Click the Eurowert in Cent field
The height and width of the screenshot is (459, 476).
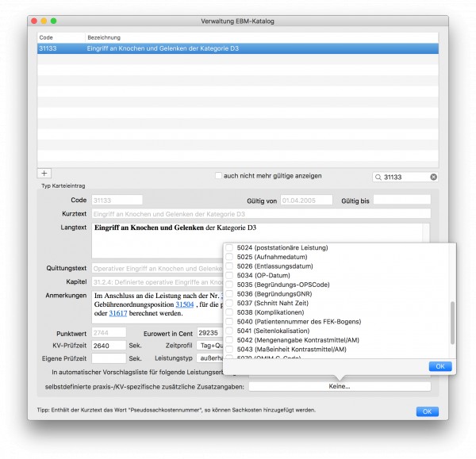point(209,332)
